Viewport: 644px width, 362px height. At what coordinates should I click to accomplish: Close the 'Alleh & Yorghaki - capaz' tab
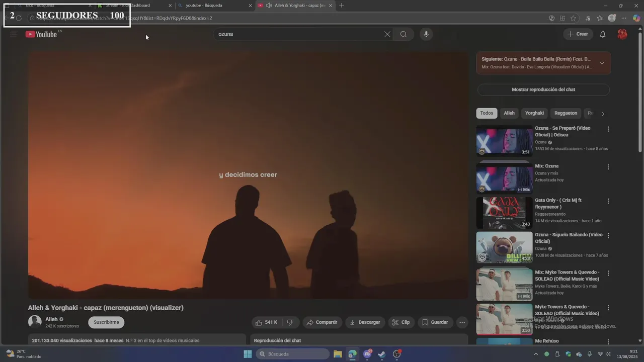(x=331, y=6)
